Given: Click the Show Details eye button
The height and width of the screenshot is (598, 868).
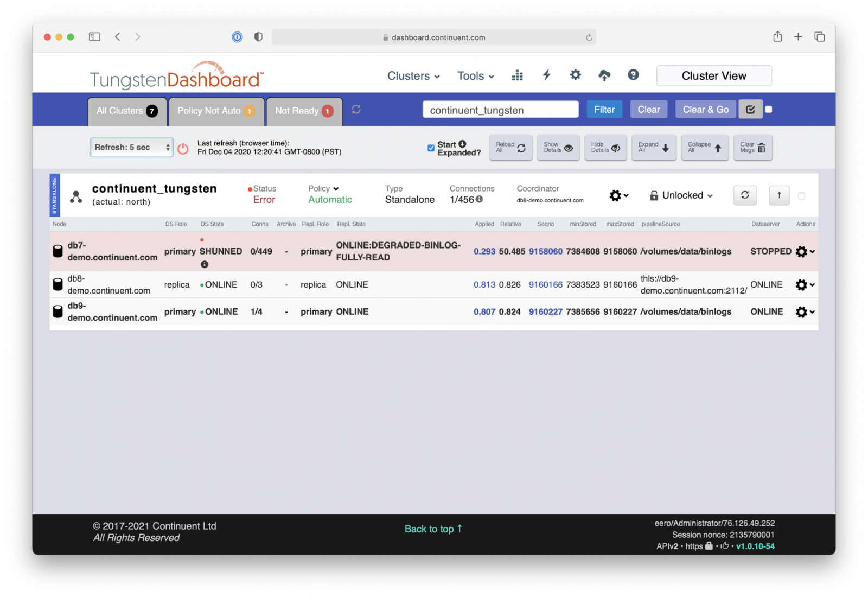Looking at the screenshot, I should [x=558, y=148].
